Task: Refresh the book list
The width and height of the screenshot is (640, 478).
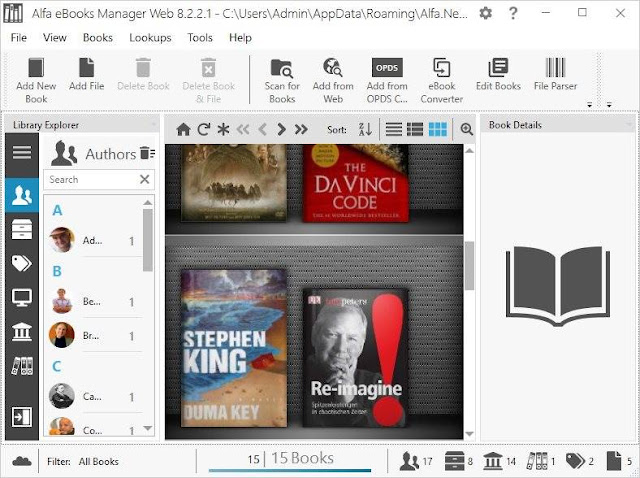Action: click(x=204, y=130)
